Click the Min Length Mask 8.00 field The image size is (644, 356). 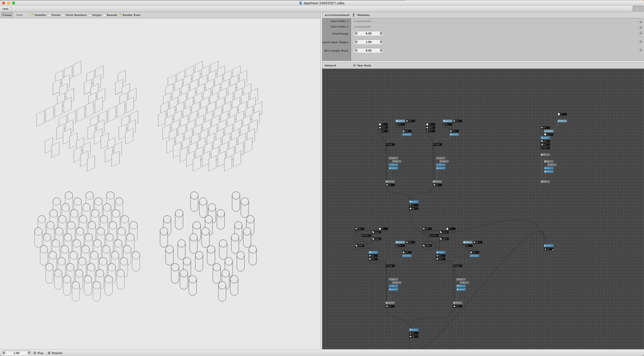tap(368, 50)
